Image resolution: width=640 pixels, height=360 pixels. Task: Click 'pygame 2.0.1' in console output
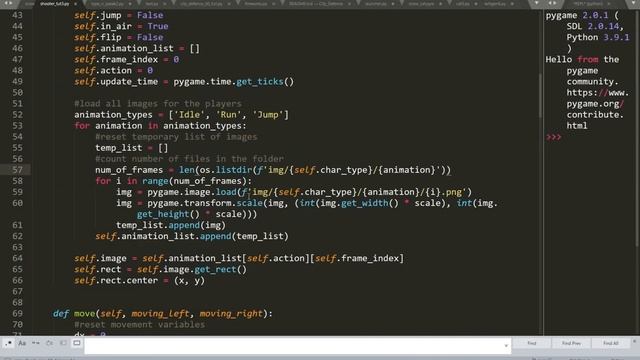click(x=577, y=15)
